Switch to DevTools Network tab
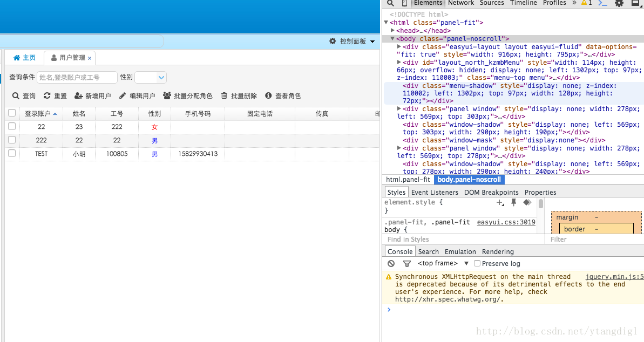644x342 pixels. tap(461, 3)
